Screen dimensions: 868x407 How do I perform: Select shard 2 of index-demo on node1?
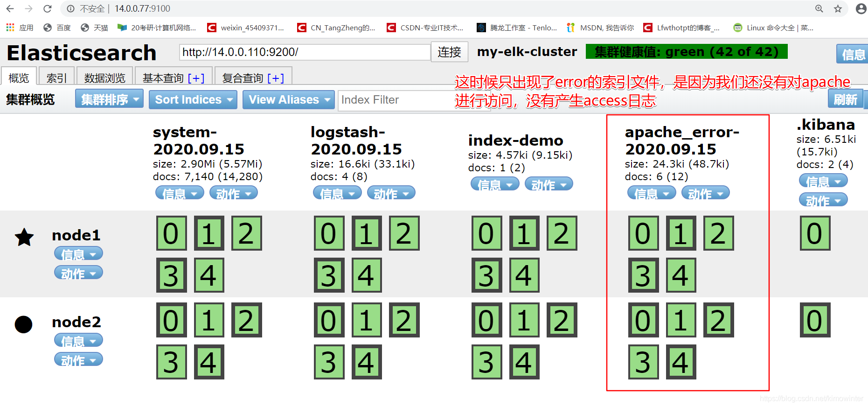point(562,233)
